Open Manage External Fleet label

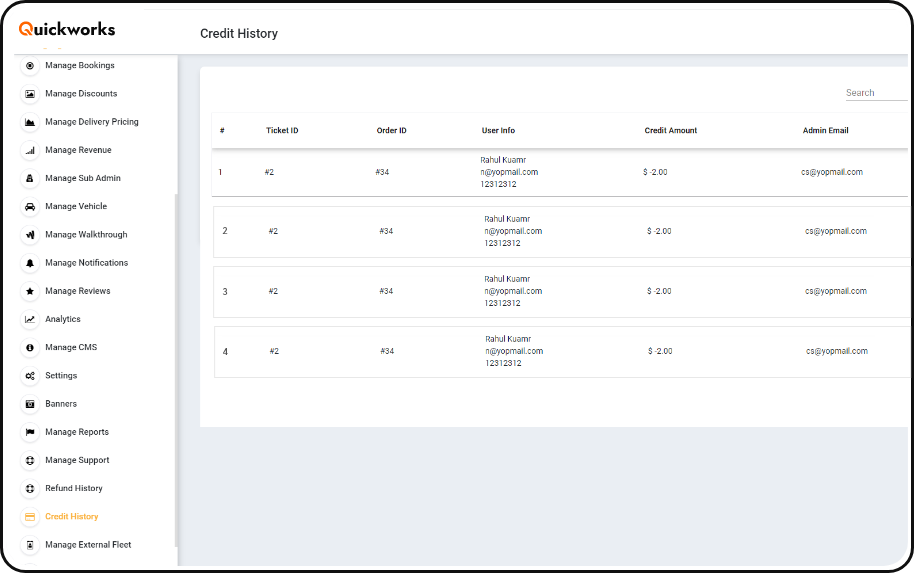(88, 544)
